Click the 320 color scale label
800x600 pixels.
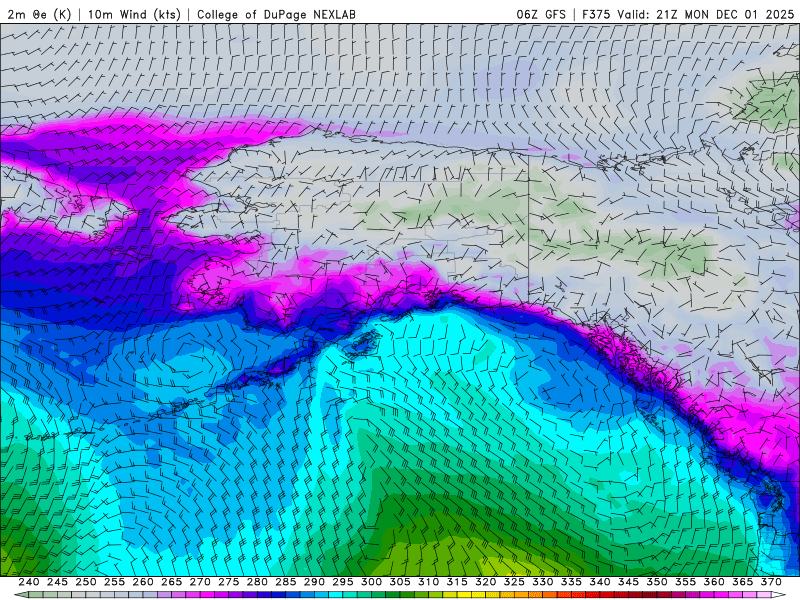pos(486,582)
